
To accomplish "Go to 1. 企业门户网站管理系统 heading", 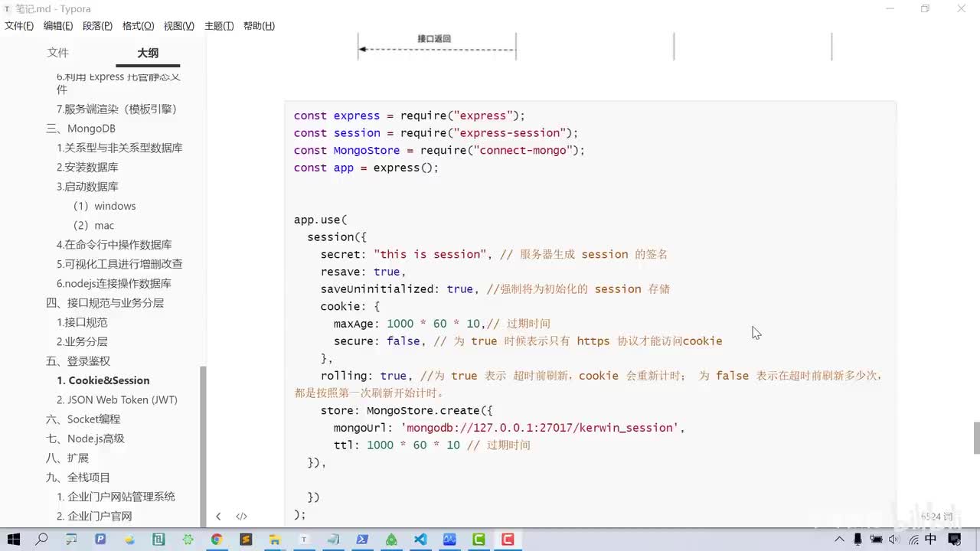I will (x=116, y=497).
